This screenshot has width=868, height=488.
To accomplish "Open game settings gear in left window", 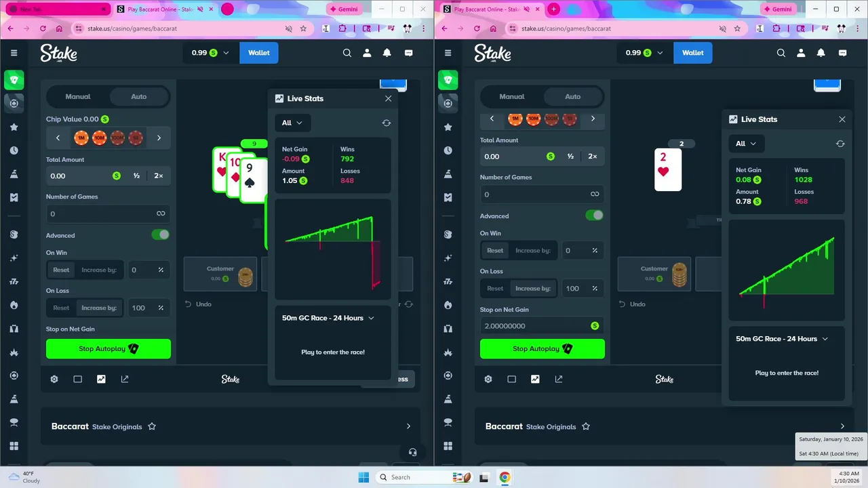I will click(54, 379).
